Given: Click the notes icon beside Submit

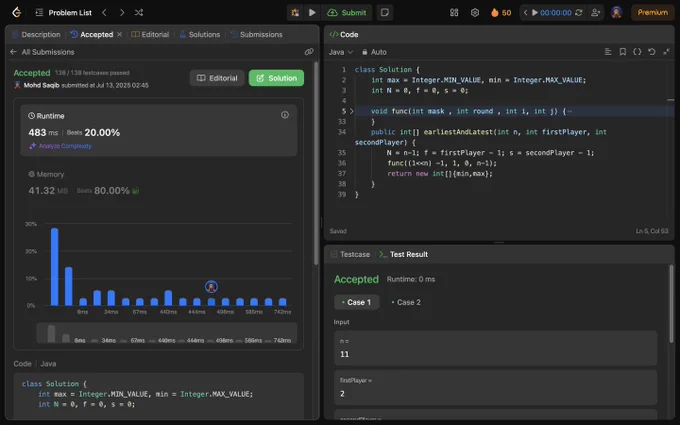Looking at the screenshot, I should (385, 13).
